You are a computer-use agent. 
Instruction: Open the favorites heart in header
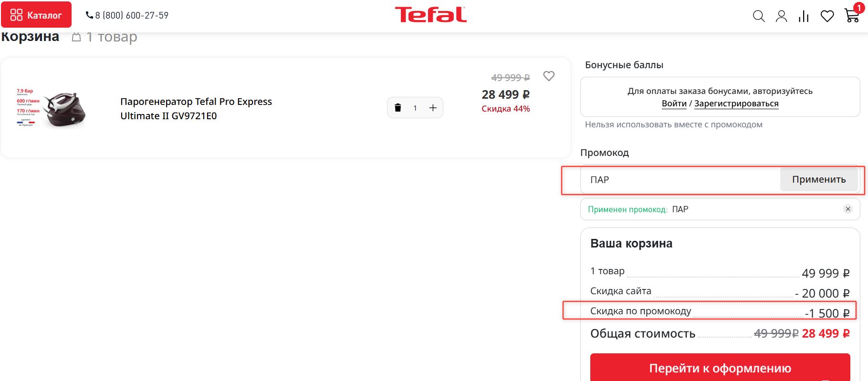(827, 16)
